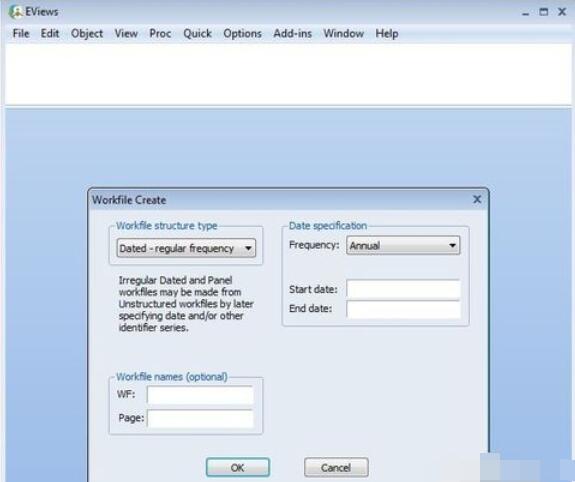
Task: Maximize the EViews window
Action: 543,12
